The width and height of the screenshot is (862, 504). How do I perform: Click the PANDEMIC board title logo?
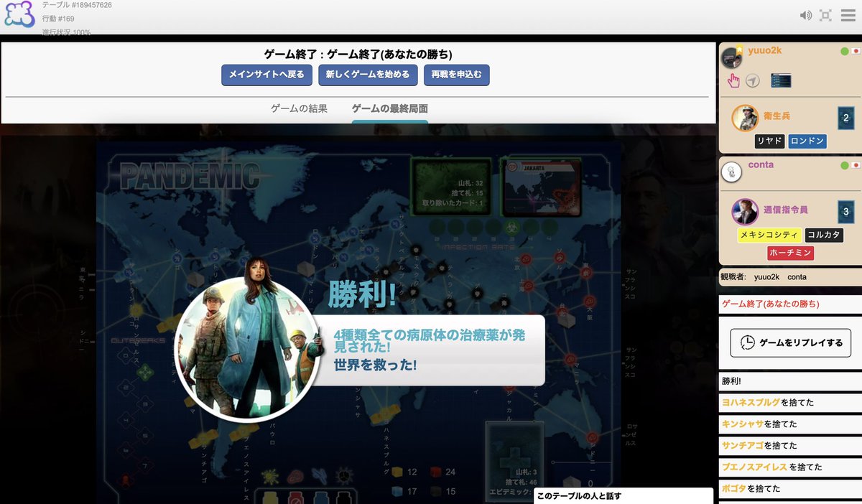click(x=190, y=176)
